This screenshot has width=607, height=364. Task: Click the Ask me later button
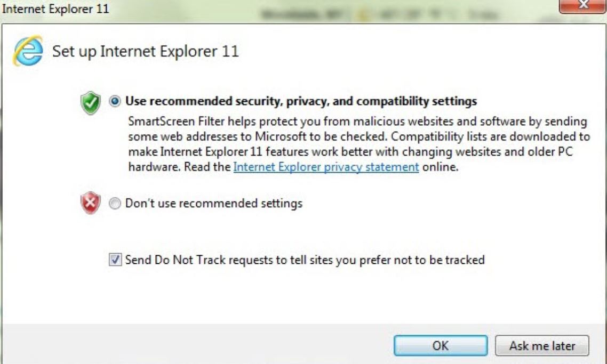click(x=542, y=345)
